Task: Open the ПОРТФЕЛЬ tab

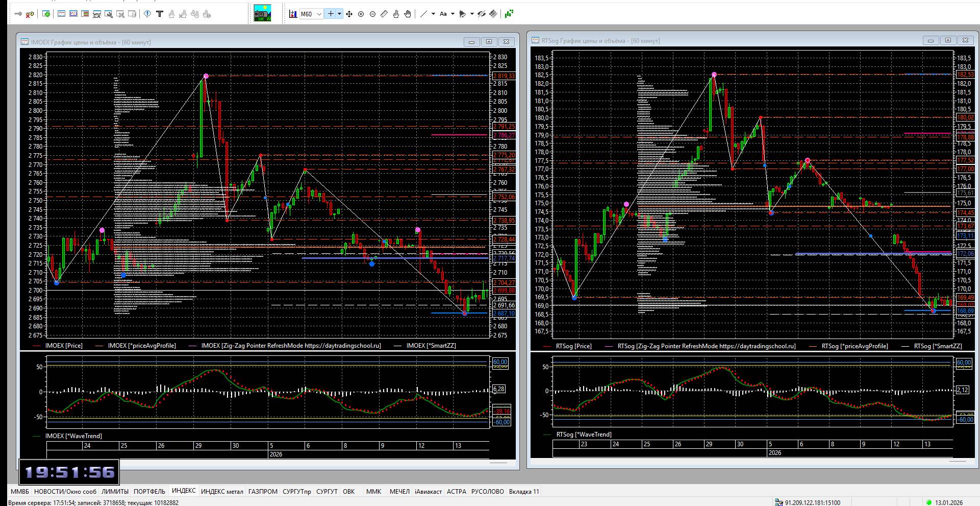Action: pos(149,492)
